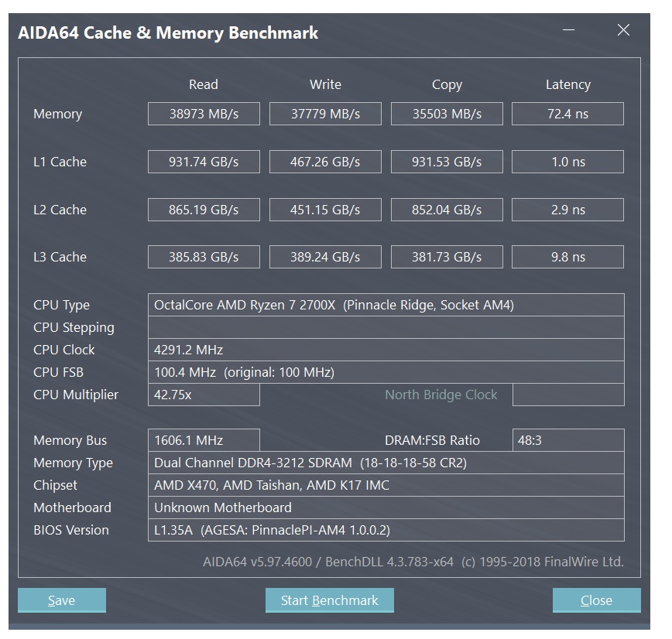Screen dimensions: 672x639
Task: Select the L3 Cache Read value box
Action: (204, 257)
